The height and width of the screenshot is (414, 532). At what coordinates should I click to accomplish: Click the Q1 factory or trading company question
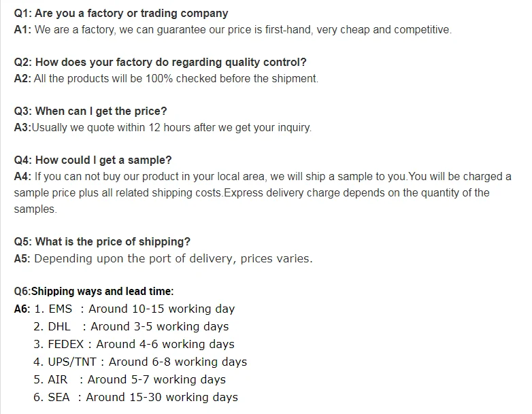click(121, 14)
